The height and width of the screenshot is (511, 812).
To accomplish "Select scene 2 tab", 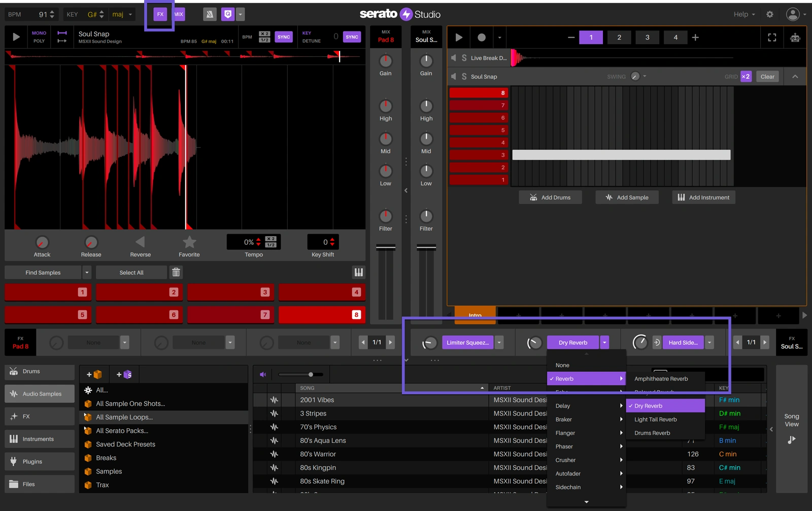I will click(619, 37).
